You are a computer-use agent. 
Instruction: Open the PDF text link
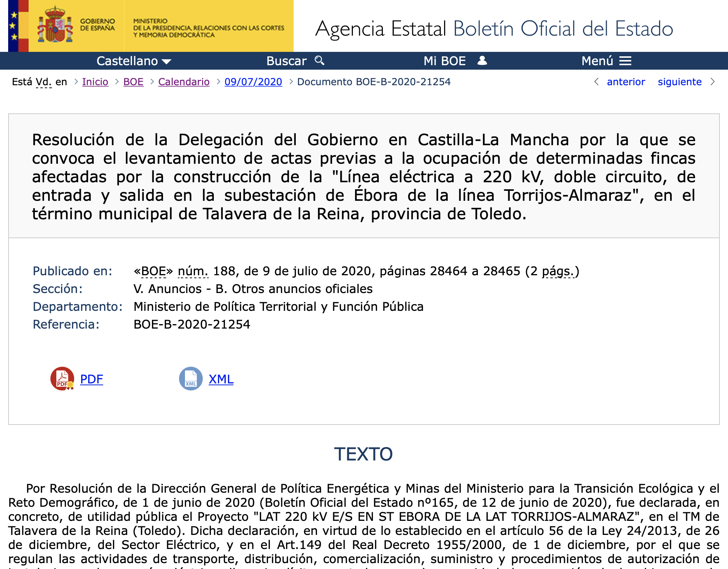(92, 379)
